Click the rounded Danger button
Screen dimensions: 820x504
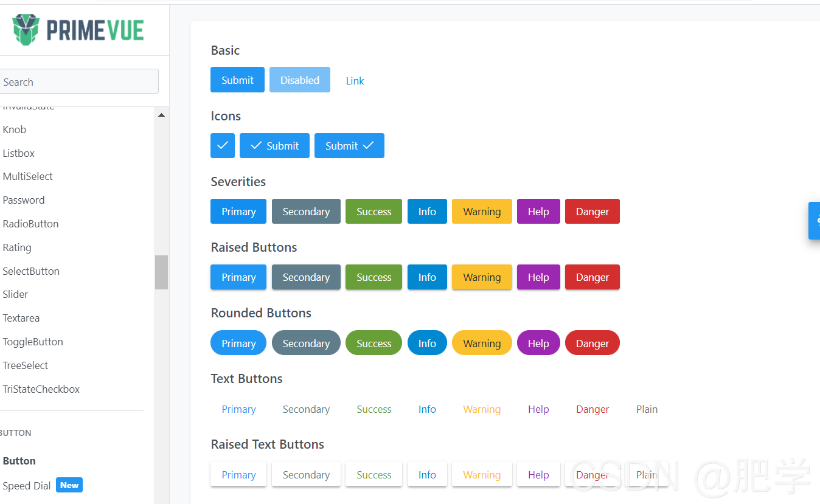(x=592, y=343)
